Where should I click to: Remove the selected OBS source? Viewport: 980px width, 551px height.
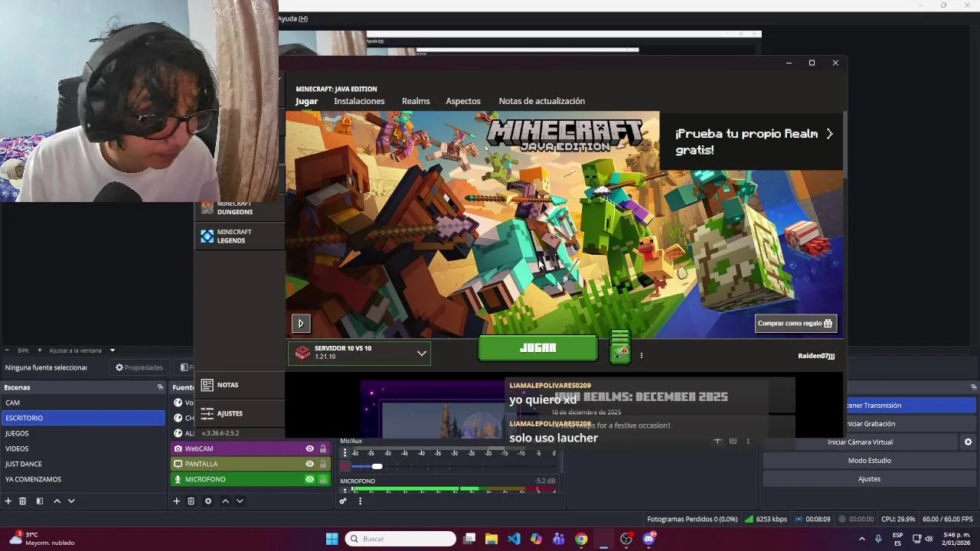click(191, 501)
